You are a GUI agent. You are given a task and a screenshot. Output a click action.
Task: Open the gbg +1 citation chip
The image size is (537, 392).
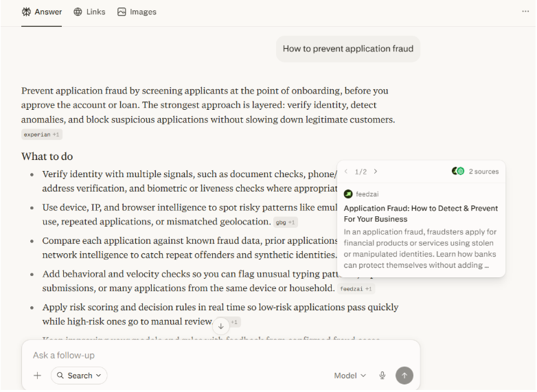click(x=285, y=222)
